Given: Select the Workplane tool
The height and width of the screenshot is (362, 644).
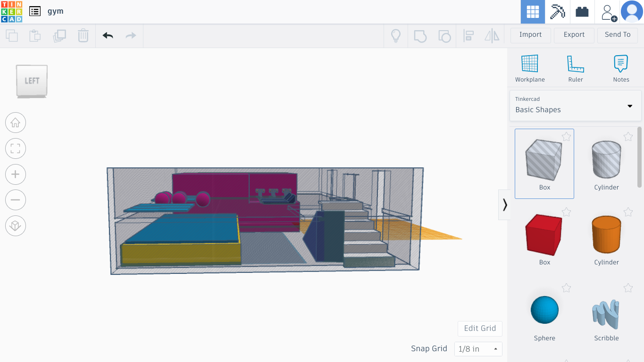Looking at the screenshot, I should point(530,69).
